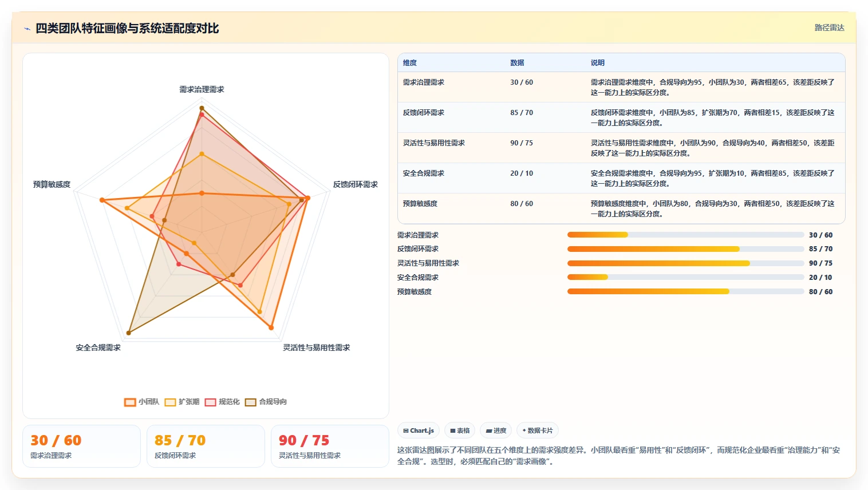Click the 路径雷达 label in the header

pos(829,27)
